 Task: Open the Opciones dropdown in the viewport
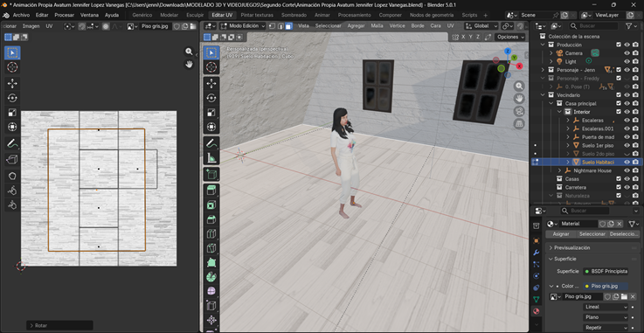click(510, 37)
